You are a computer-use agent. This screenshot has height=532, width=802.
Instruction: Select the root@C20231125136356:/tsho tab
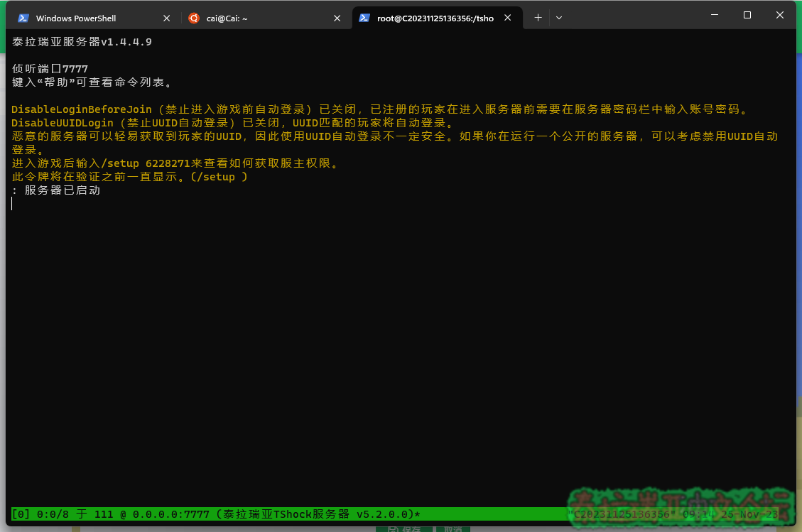(438, 18)
